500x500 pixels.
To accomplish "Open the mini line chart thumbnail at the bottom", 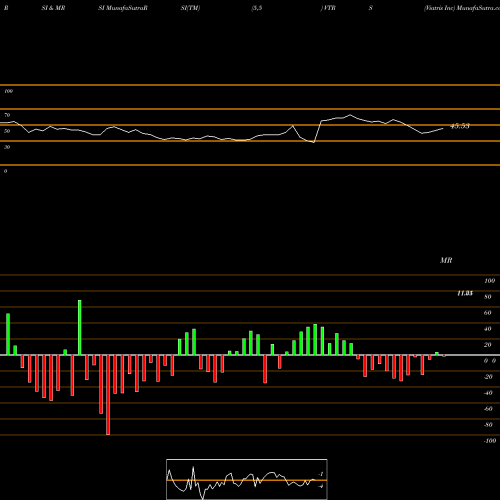I will (247, 479).
